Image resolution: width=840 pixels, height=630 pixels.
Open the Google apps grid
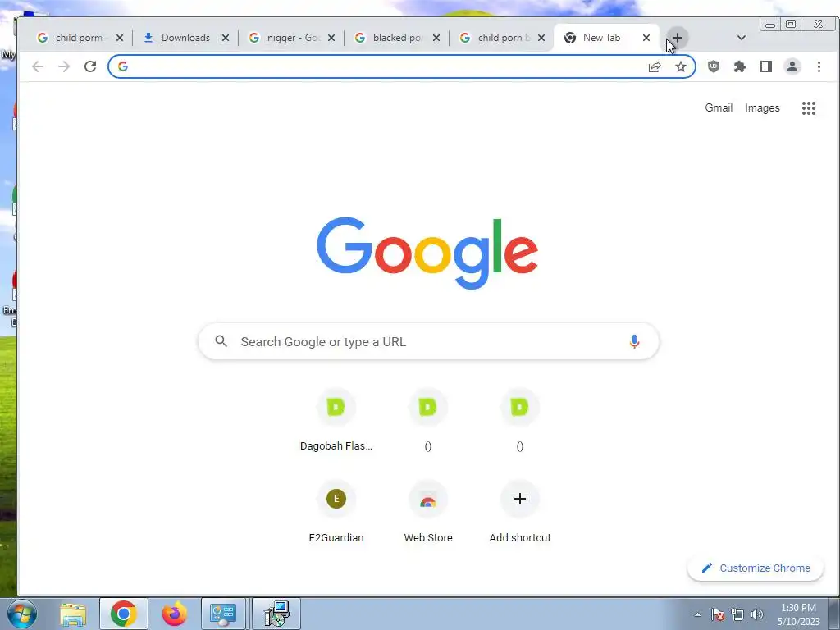coord(808,108)
